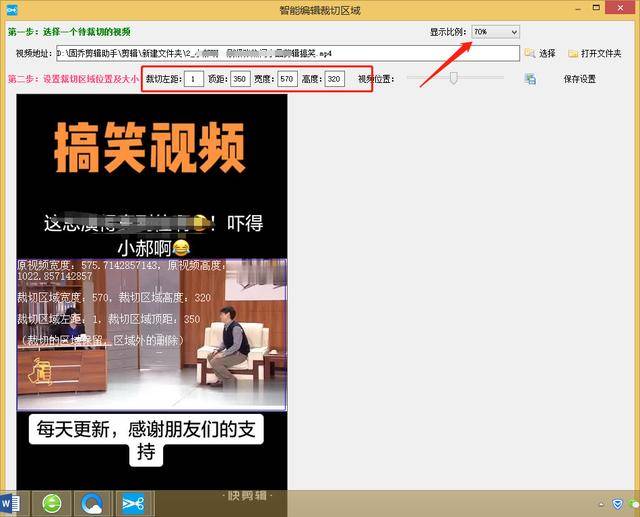This screenshot has height=517, width=640.
Task: Click the highlighted crop region in the video preview
Action: [x=151, y=334]
